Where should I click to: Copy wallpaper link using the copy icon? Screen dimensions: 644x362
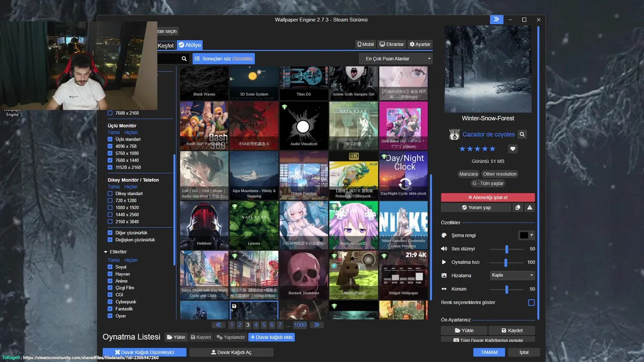coord(518,208)
